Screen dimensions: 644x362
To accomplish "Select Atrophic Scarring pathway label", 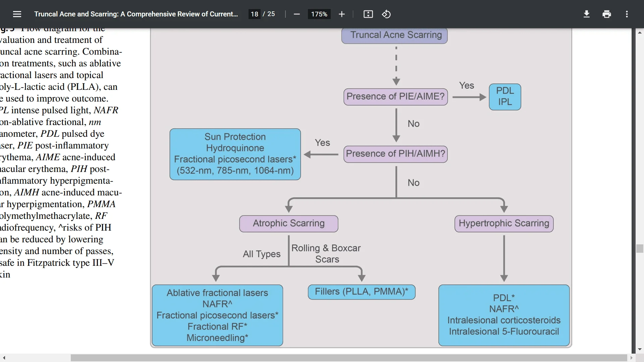I will [x=288, y=223].
